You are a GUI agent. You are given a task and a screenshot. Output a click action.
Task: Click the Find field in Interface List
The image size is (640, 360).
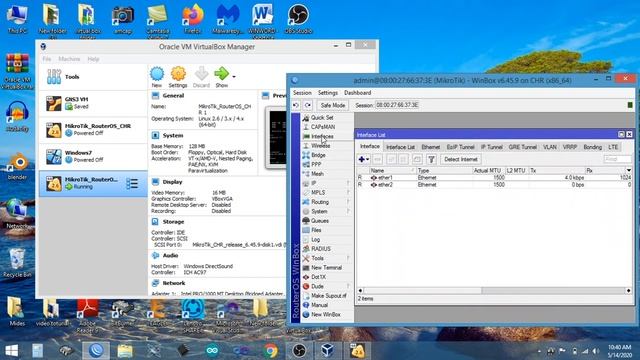(x=617, y=159)
